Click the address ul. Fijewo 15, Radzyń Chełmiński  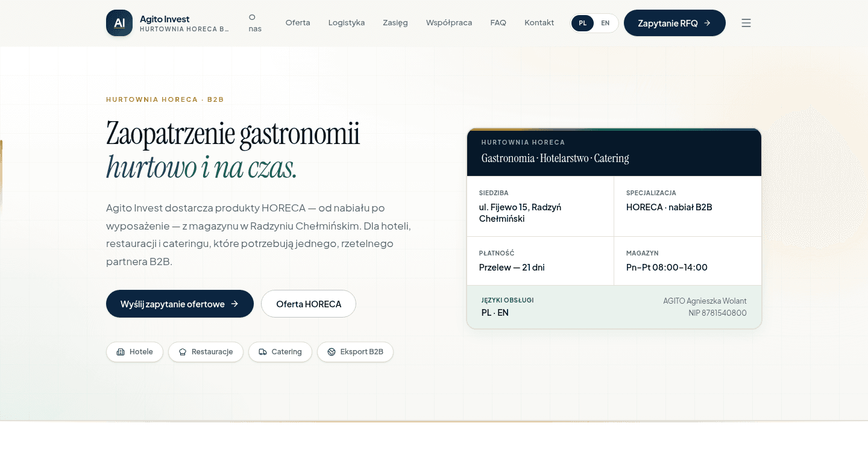click(x=520, y=213)
